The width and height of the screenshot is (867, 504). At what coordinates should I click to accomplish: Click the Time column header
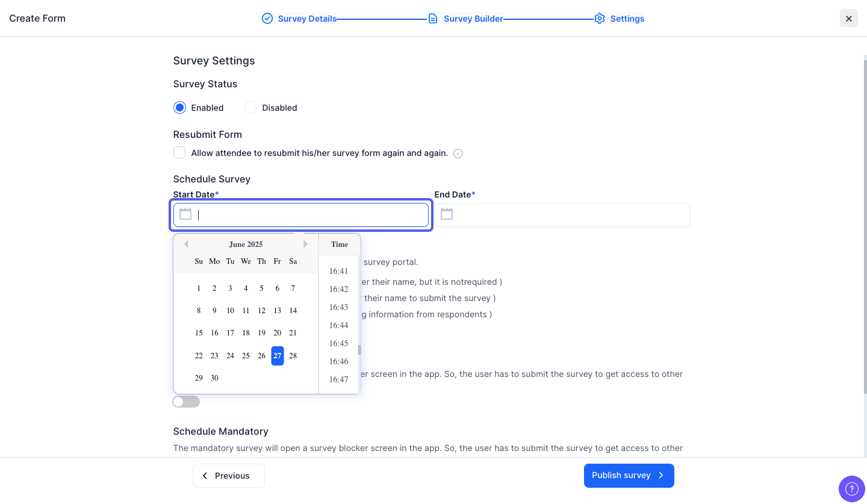tap(340, 244)
